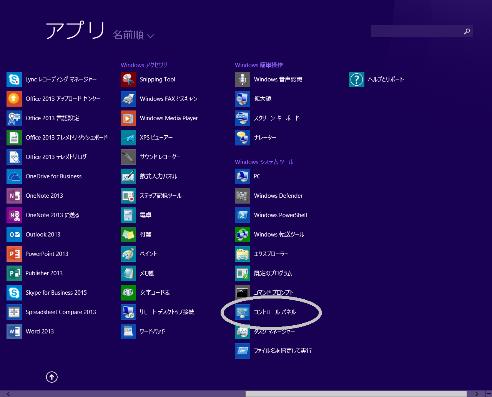492x397 pixels.
Task: Click the Windows アクセサリ group header
Action: [144, 65]
